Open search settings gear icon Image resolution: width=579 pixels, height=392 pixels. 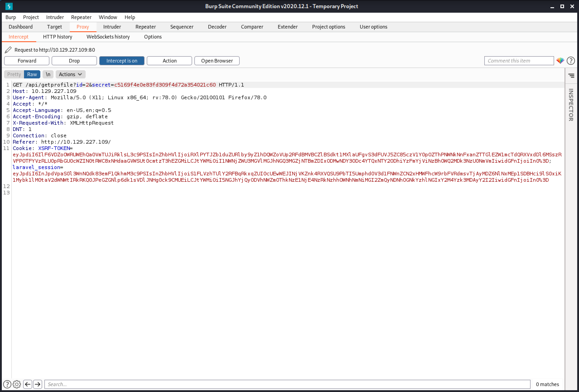(x=17, y=384)
